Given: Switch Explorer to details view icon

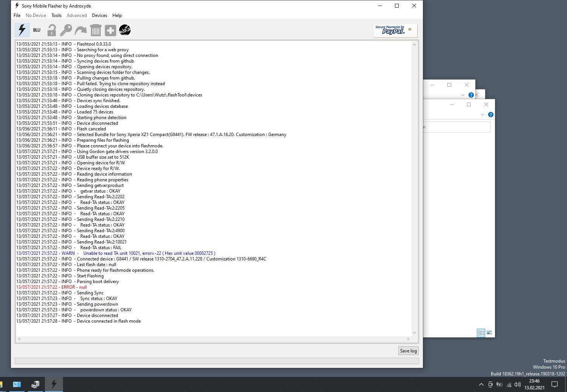Looking at the screenshot, I should (x=481, y=333).
